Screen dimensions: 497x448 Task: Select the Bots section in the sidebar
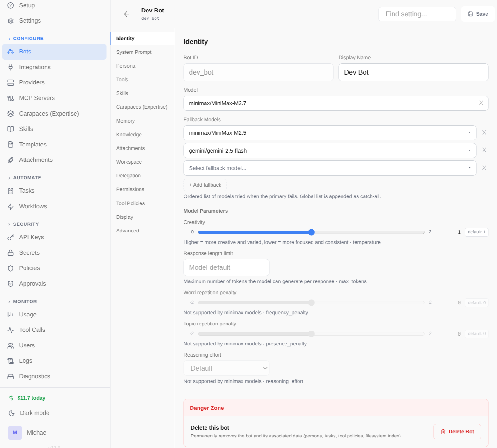click(x=25, y=51)
